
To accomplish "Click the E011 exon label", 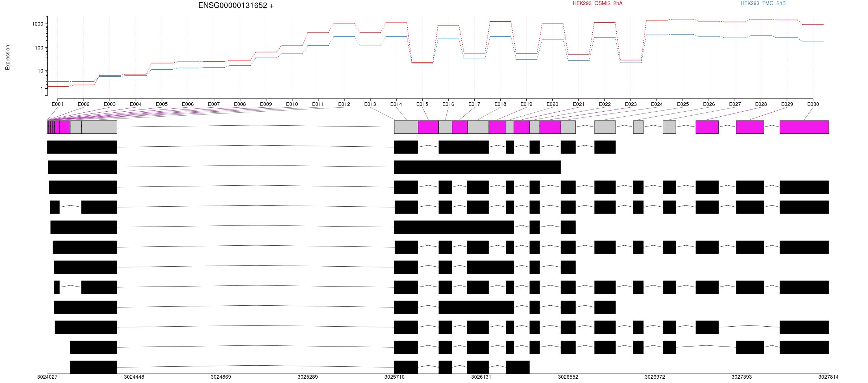I will [x=318, y=104].
